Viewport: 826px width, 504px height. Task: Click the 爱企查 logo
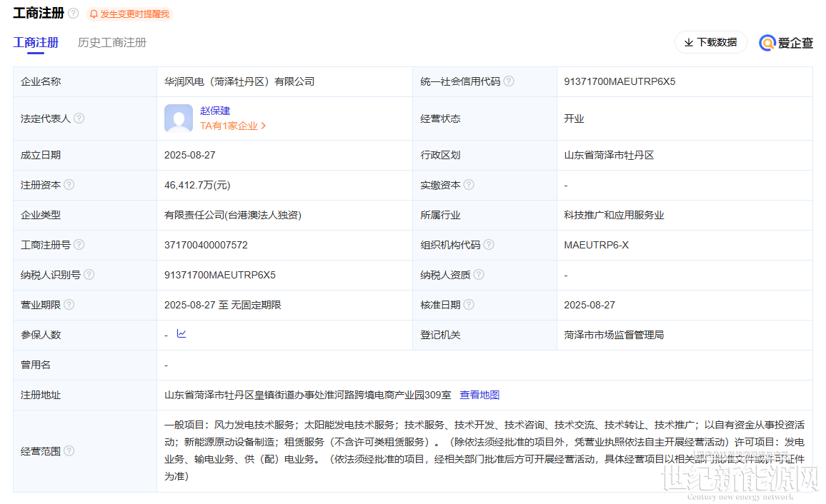click(786, 43)
